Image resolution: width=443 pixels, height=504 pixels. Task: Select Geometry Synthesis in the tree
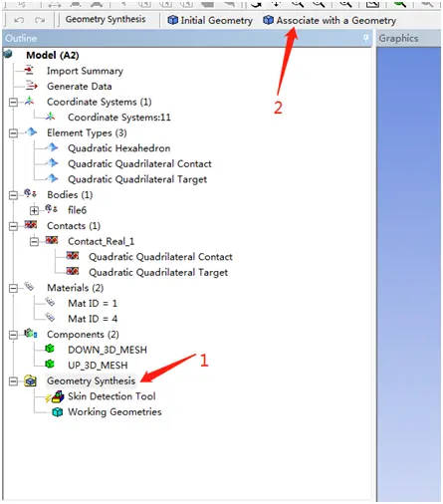(x=92, y=380)
